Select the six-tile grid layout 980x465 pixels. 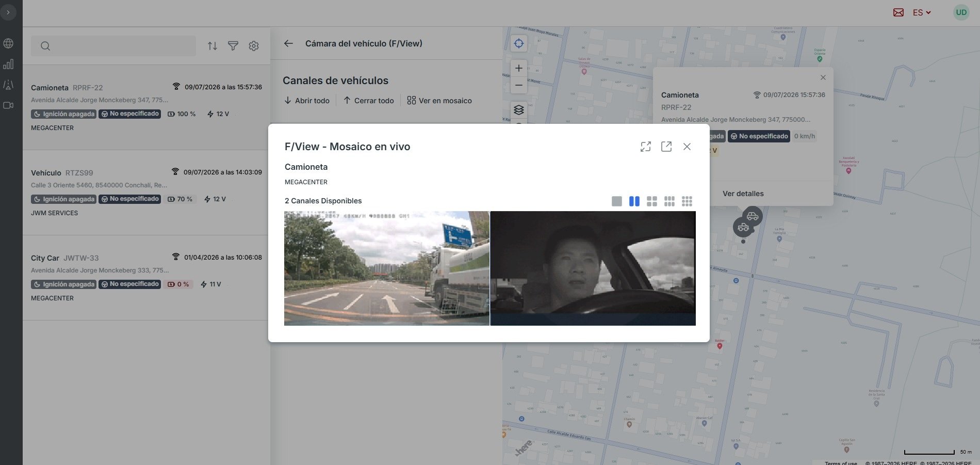(669, 201)
